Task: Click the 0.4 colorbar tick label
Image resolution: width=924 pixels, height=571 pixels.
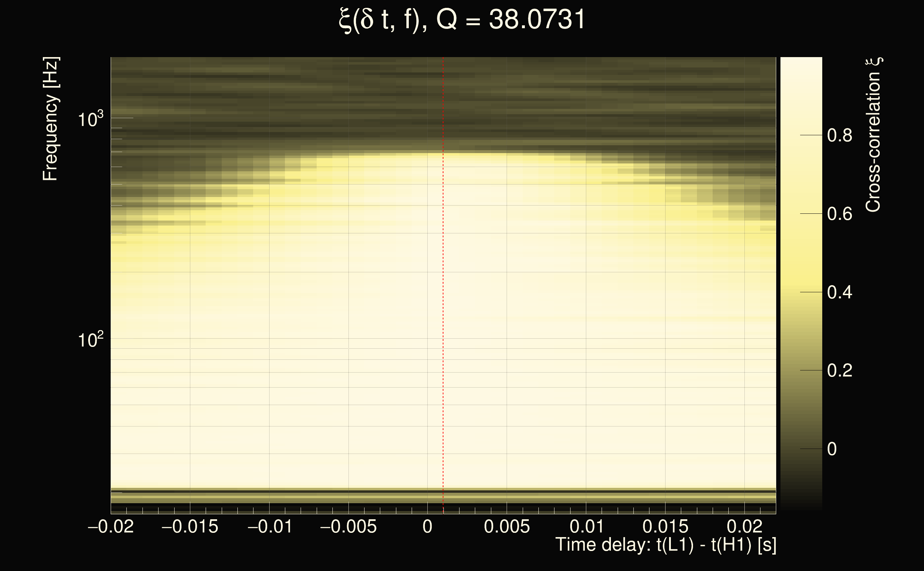Action: pos(839,292)
